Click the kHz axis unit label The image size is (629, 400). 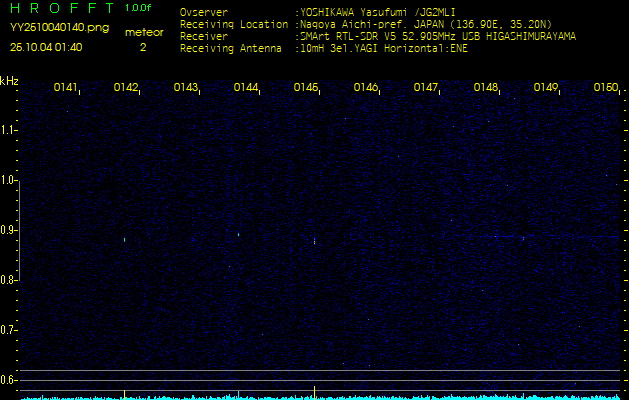pos(9,81)
